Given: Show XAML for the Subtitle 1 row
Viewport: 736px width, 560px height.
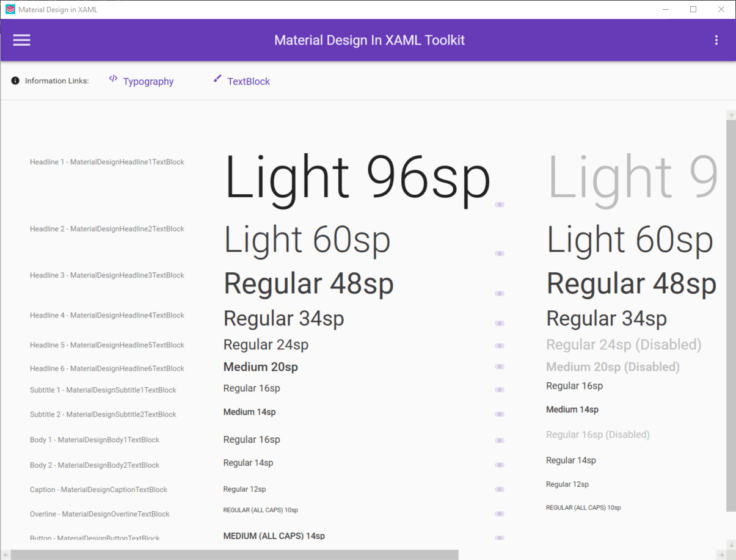Looking at the screenshot, I should [500, 390].
